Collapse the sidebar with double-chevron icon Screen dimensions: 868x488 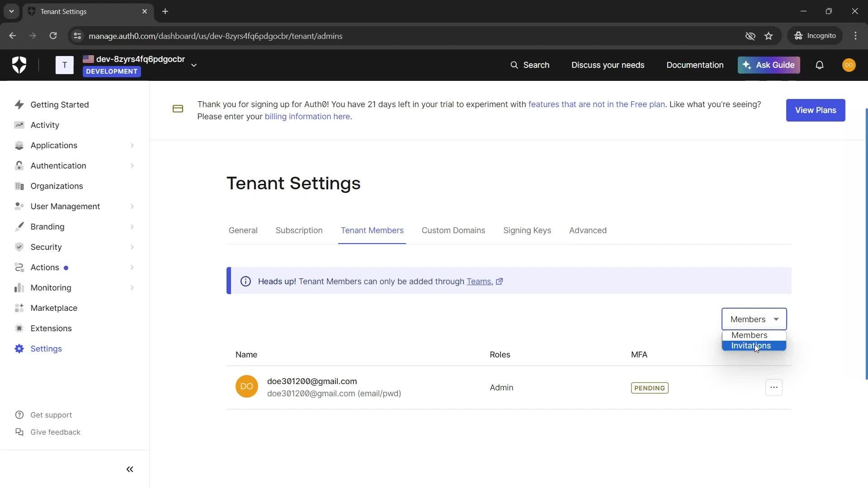[x=130, y=469]
